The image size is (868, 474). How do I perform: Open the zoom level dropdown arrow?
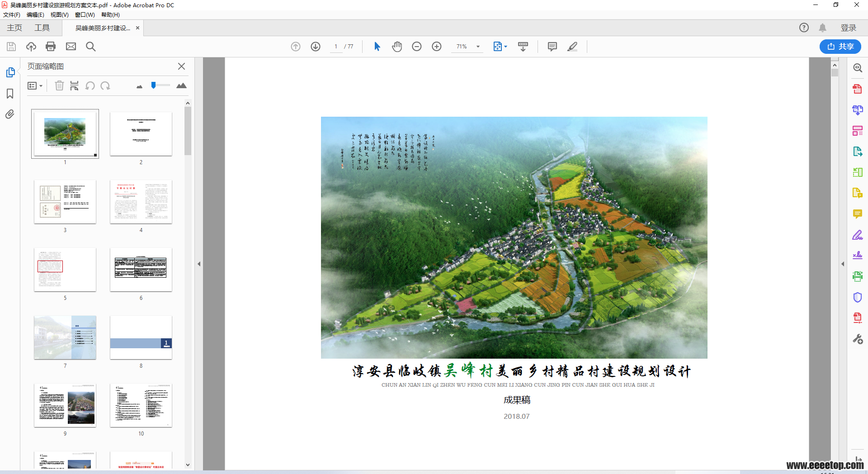[478, 47]
